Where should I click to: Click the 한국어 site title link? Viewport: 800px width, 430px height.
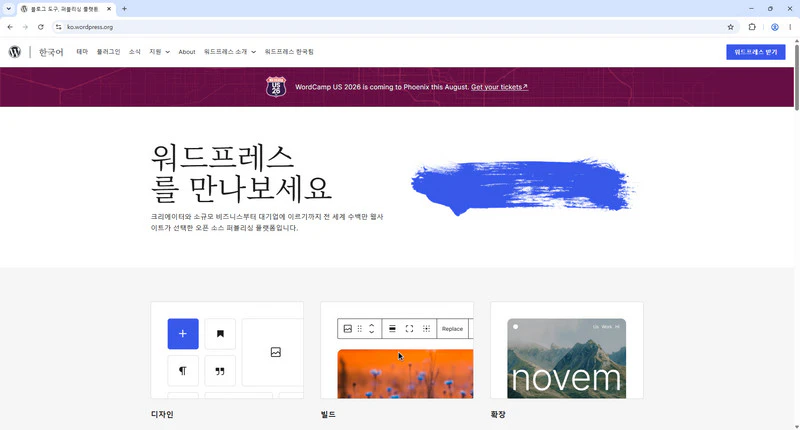pyautogui.click(x=51, y=52)
